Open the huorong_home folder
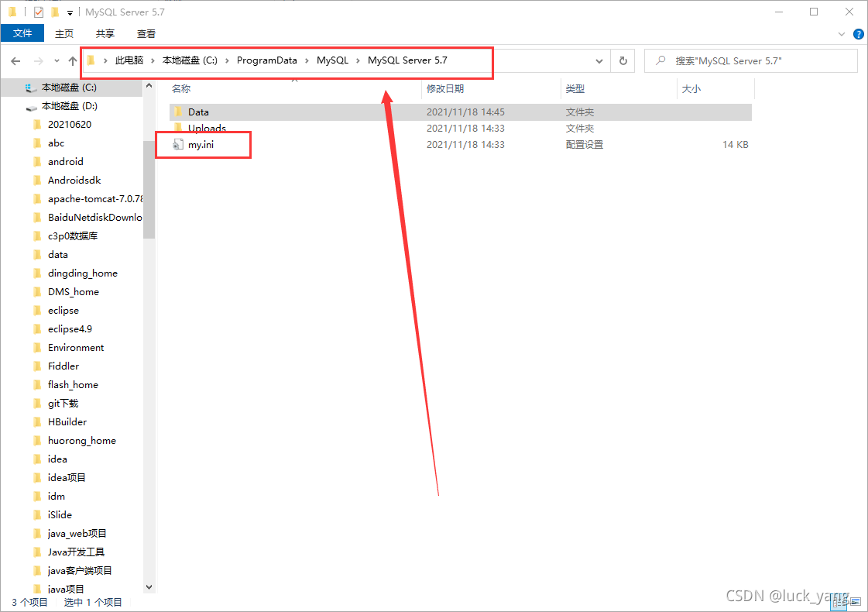The image size is (868, 612). (x=82, y=440)
